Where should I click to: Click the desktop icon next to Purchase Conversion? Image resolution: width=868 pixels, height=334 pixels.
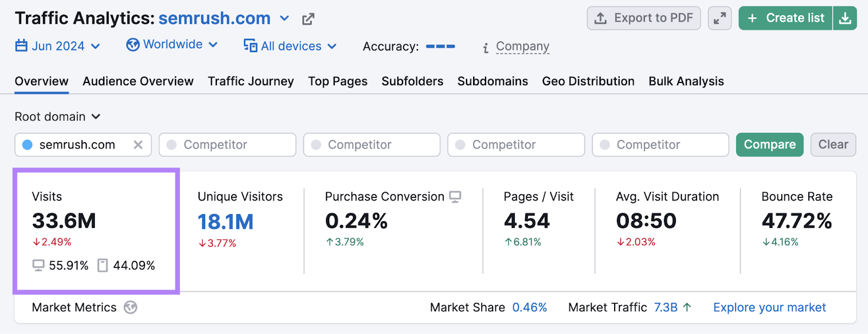[x=455, y=197]
